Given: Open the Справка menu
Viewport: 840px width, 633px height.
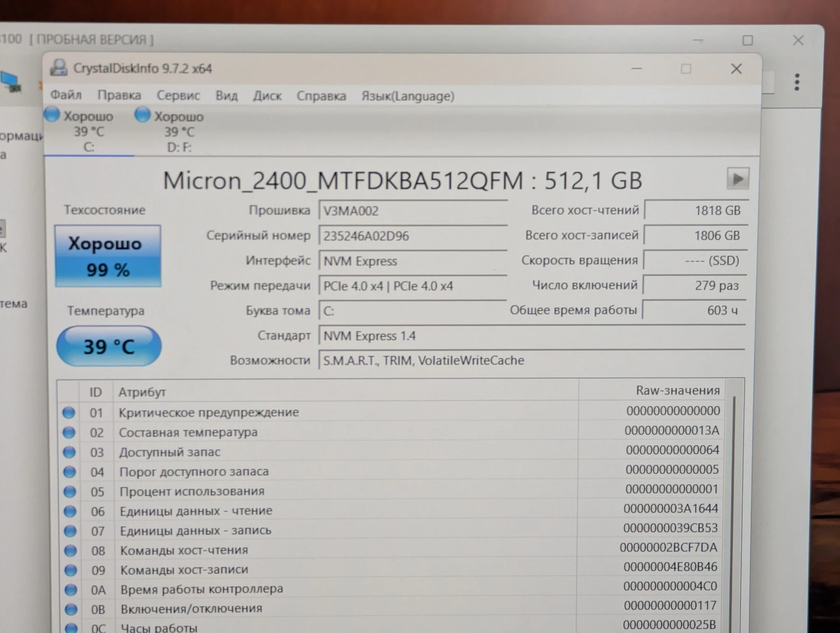Looking at the screenshot, I should point(321,96).
